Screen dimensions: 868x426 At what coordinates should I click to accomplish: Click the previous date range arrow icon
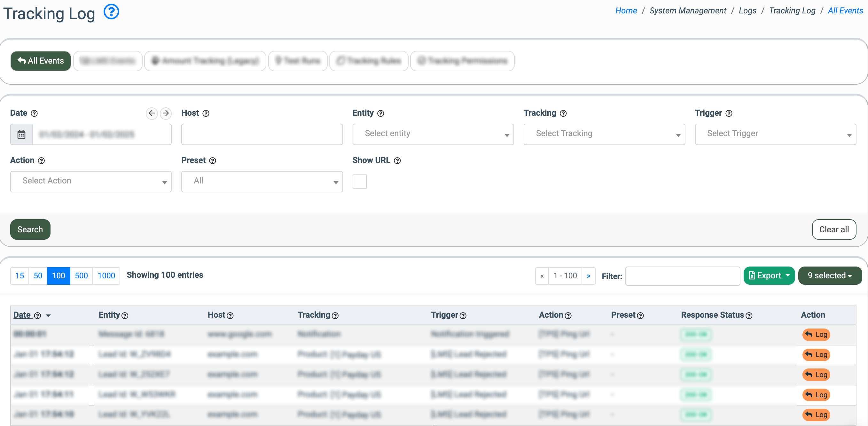tap(152, 113)
